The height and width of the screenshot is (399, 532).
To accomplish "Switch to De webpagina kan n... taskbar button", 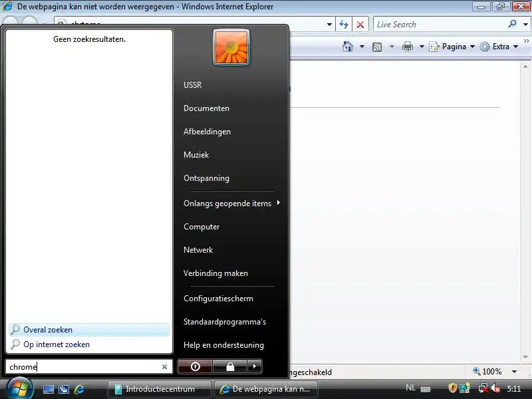I will (265, 389).
